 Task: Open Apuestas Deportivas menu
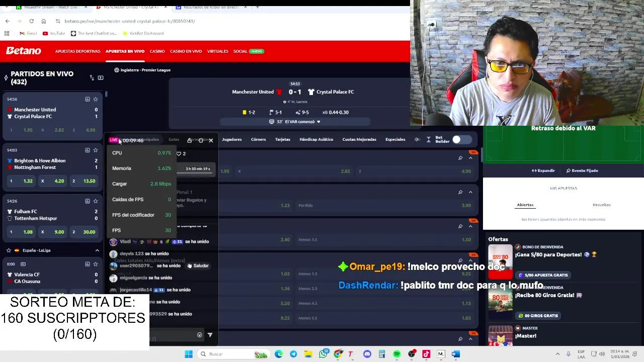[x=77, y=51]
